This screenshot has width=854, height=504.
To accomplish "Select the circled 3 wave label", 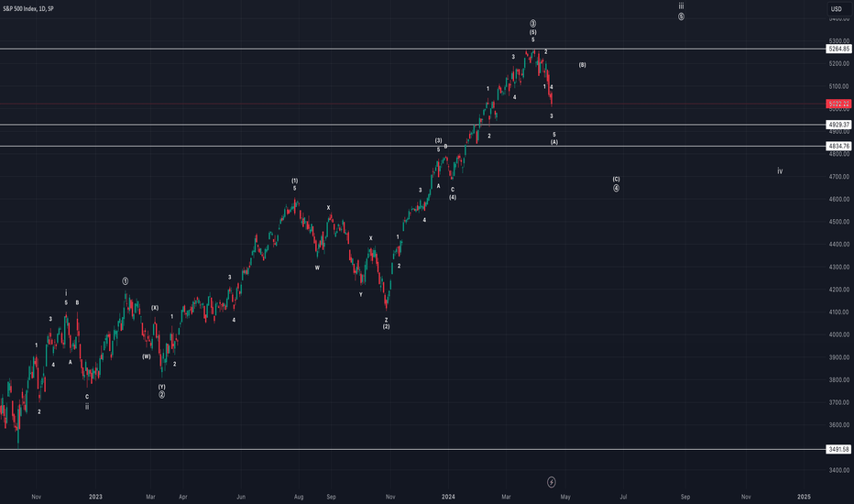I will tap(532, 24).
